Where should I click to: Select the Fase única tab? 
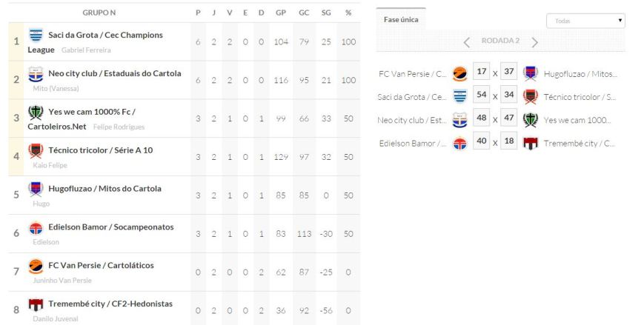[401, 20]
